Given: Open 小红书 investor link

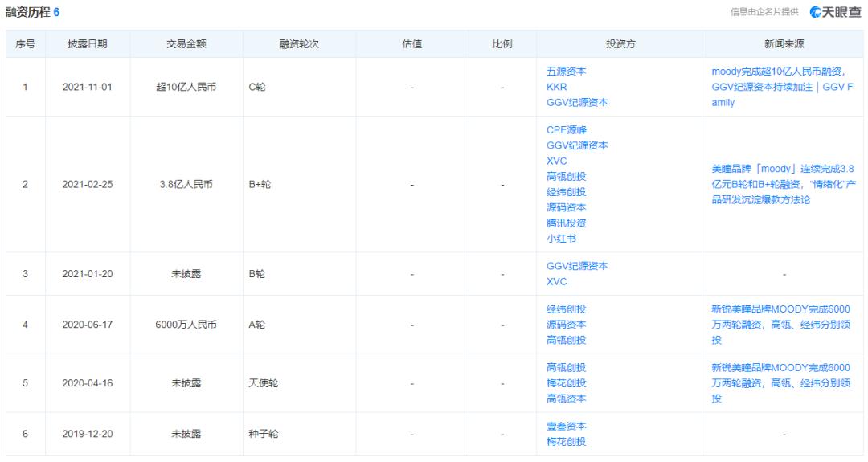Looking at the screenshot, I should click(x=561, y=239).
